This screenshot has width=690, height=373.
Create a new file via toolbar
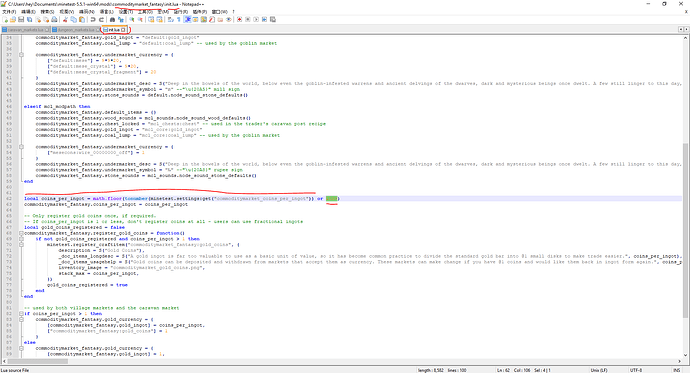point(5,20)
